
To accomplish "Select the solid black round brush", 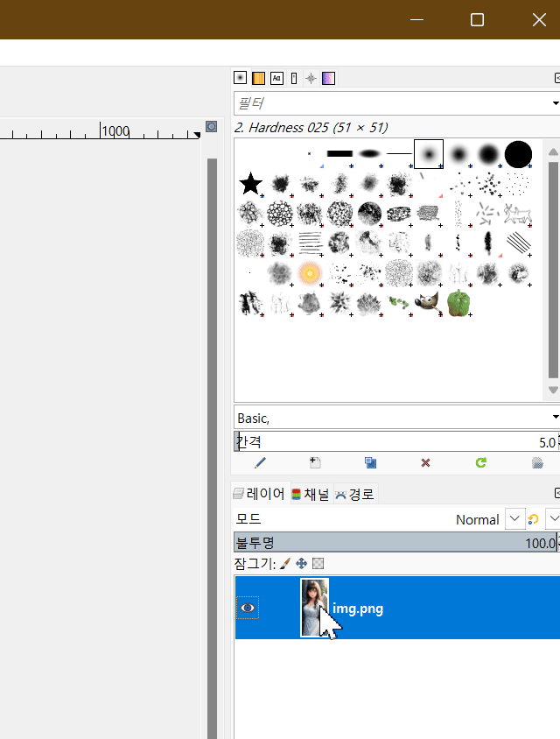I will coord(518,154).
